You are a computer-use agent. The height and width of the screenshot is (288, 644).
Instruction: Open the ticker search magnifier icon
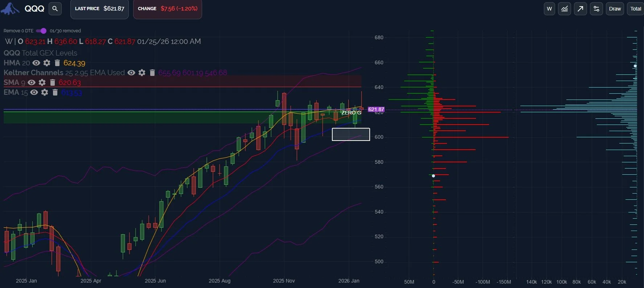(55, 9)
